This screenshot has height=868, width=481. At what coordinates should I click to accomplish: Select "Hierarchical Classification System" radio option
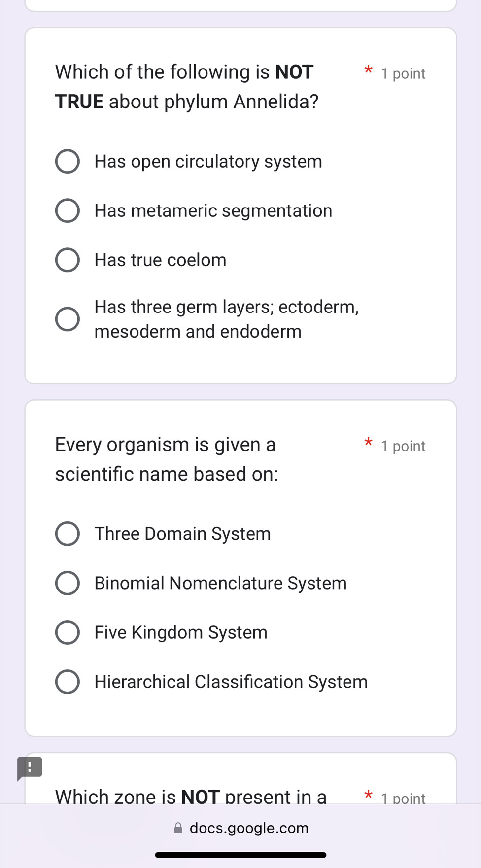tap(68, 682)
